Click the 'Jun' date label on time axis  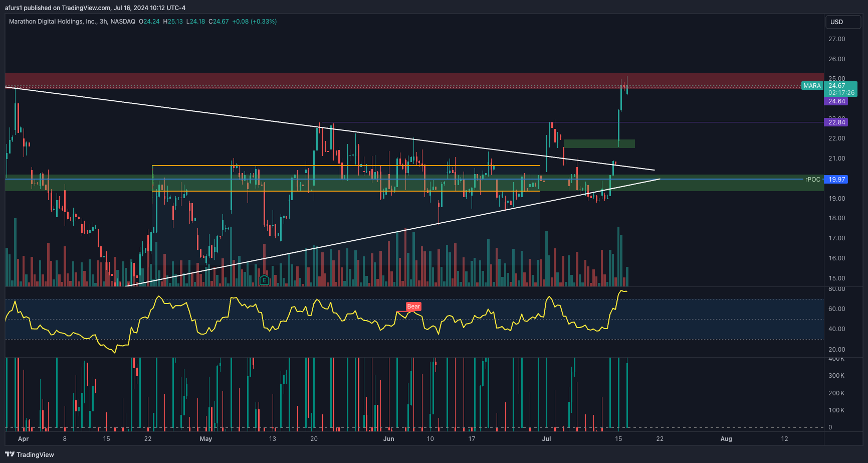(x=389, y=439)
